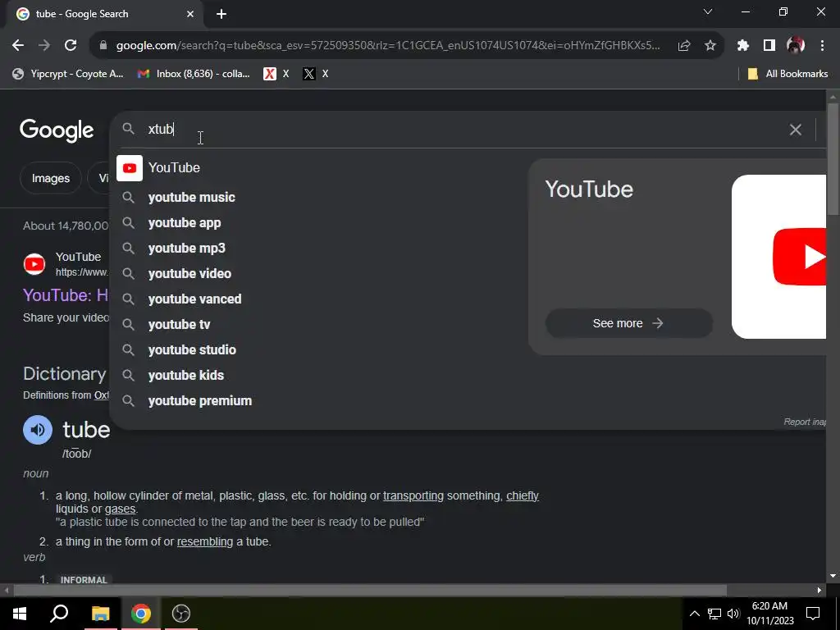Open the Gmail Inbox bookmark

pos(194,74)
